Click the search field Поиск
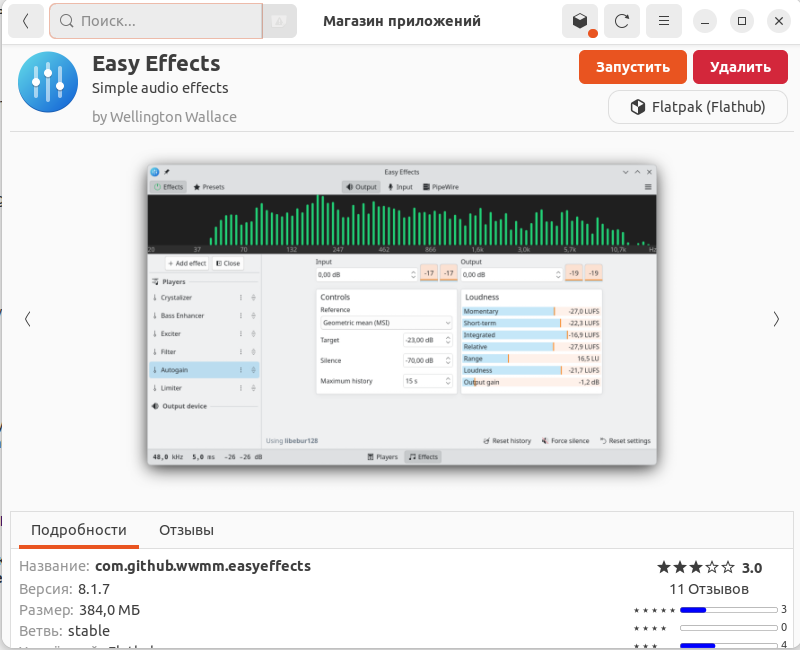Viewport: 800px width, 650px height. [156, 21]
